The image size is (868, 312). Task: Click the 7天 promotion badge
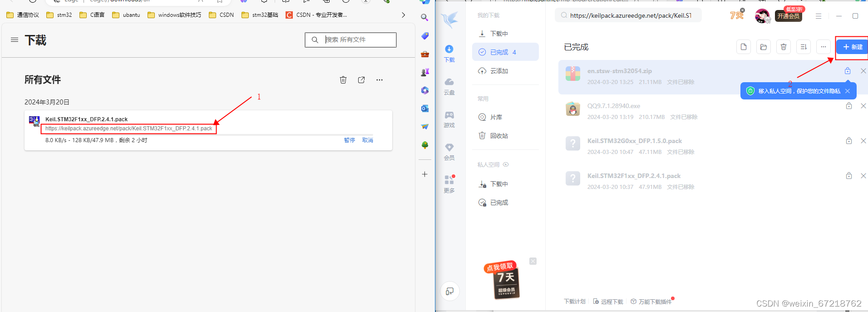click(737, 15)
